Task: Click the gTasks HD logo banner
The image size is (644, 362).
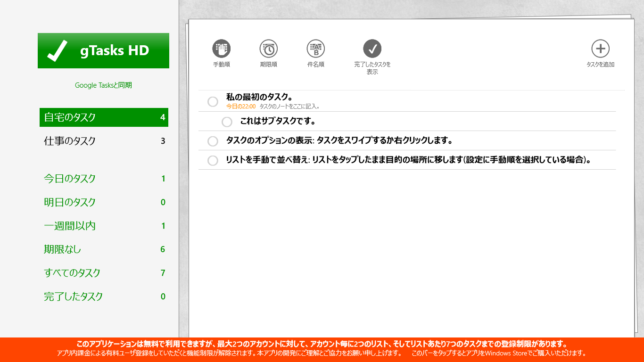Action: (x=103, y=51)
